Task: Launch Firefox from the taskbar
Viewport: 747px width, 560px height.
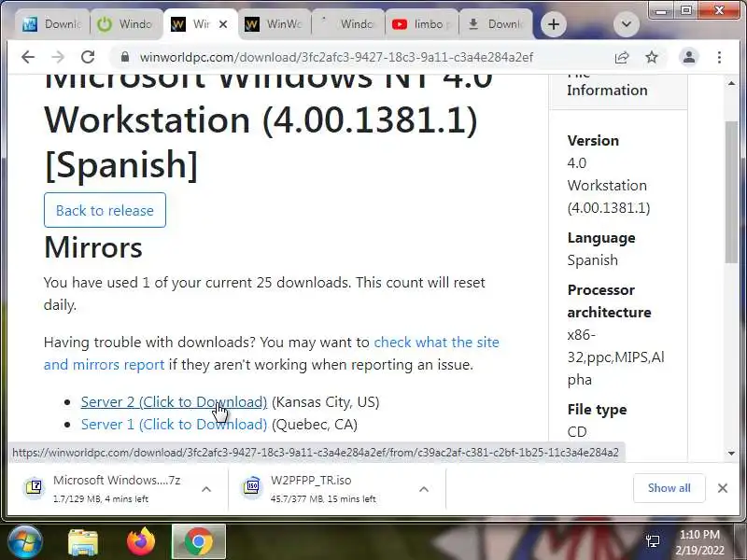Action: (x=141, y=541)
